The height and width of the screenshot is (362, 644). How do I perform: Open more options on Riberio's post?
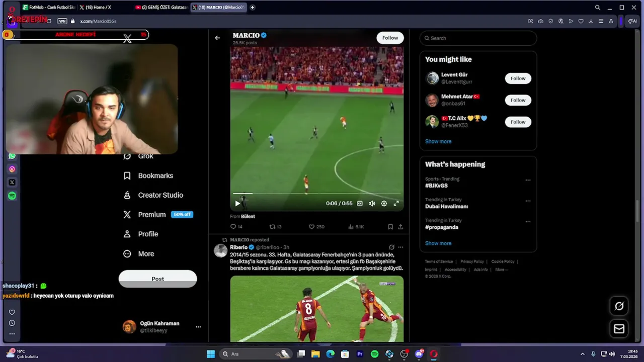pyautogui.click(x=400, y=247)
